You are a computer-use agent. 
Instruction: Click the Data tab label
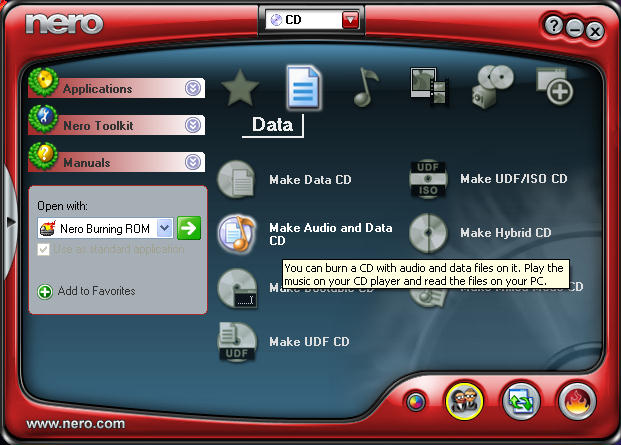coord(272,125)
